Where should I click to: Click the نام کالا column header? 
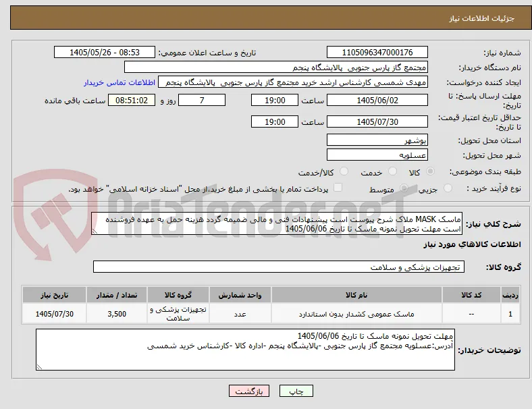coord(356,295)
